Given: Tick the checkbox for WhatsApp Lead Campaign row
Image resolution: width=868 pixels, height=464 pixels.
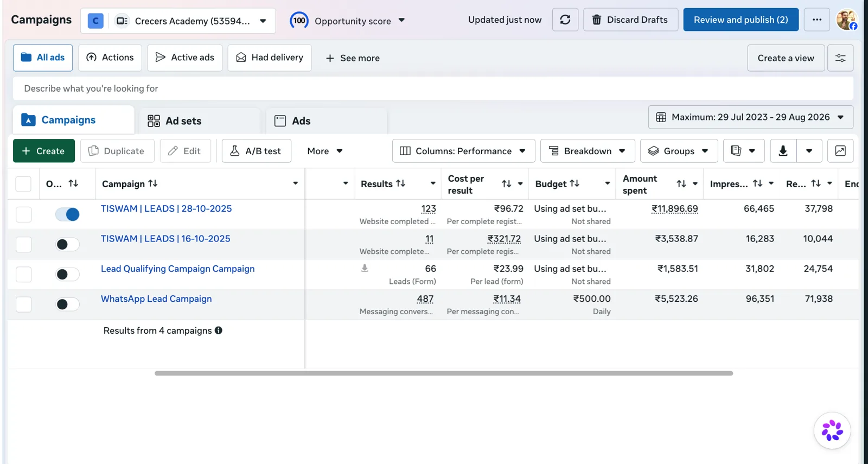Looking at the screenshot, I should (23, 304).
